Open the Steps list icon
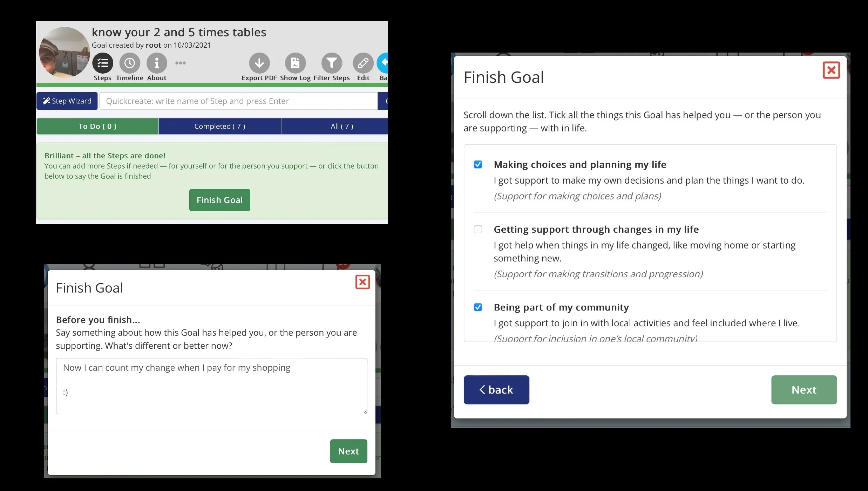This screenshot has width=868, height=491. 103,63
